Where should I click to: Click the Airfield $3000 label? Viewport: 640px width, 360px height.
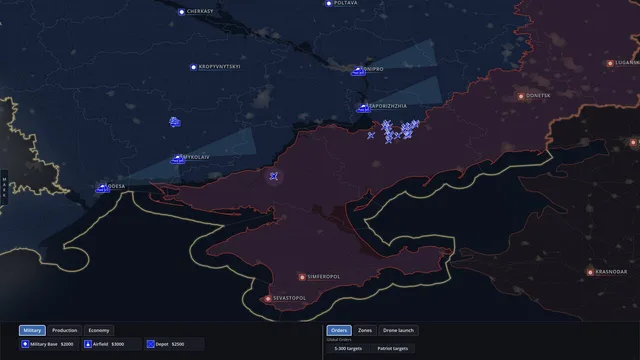(x=108, y=344)
